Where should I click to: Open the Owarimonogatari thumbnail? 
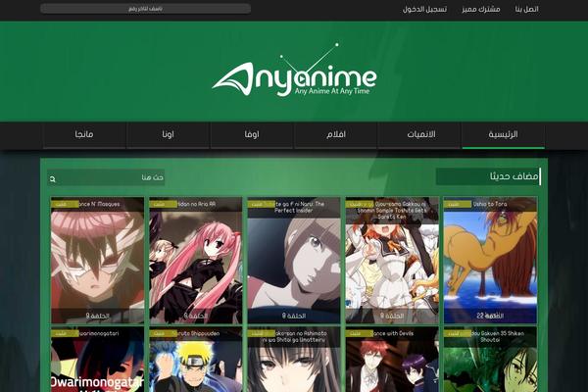[x=97, y=360]
